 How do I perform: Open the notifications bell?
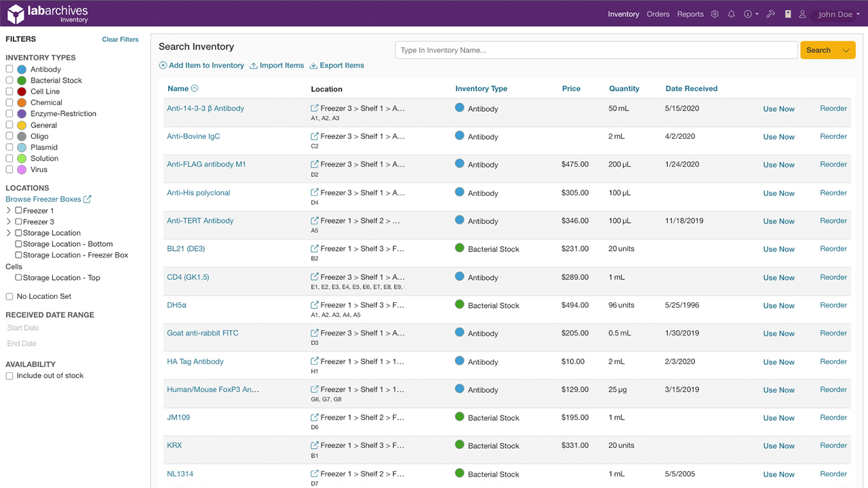click(731, 14)
